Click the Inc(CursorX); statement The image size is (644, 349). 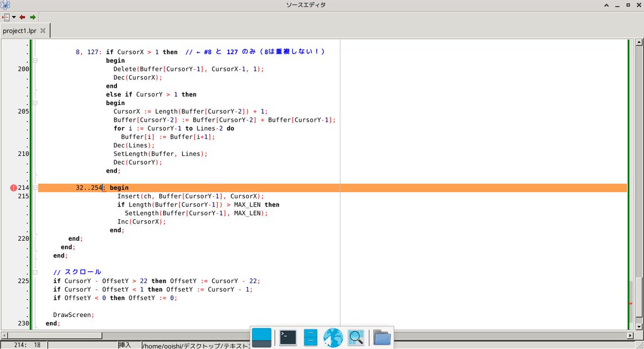142,221
